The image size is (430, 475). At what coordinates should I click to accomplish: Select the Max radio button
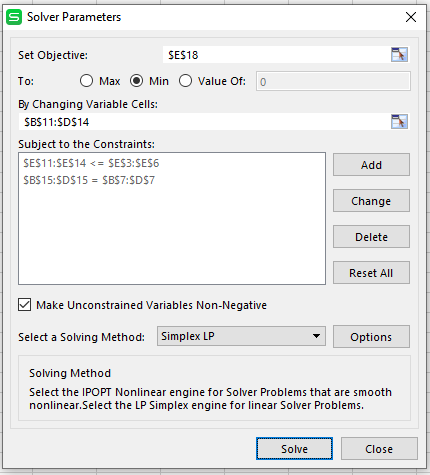[86, 81]
